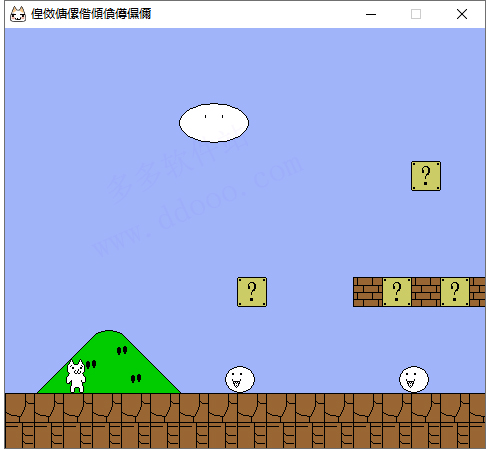Click the leftmost brick block in the row
Viewport: 490px width, 453px height.
(368, 292)
